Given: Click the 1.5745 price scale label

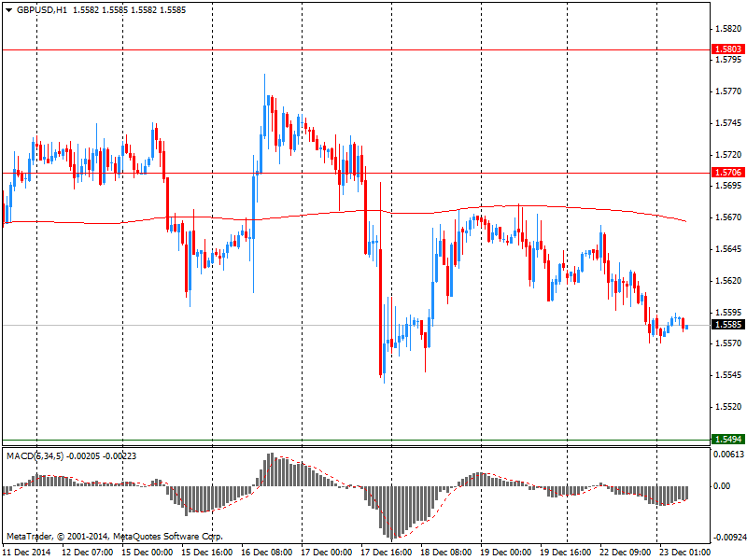Looking at the screenshot, I should point(728,123).
